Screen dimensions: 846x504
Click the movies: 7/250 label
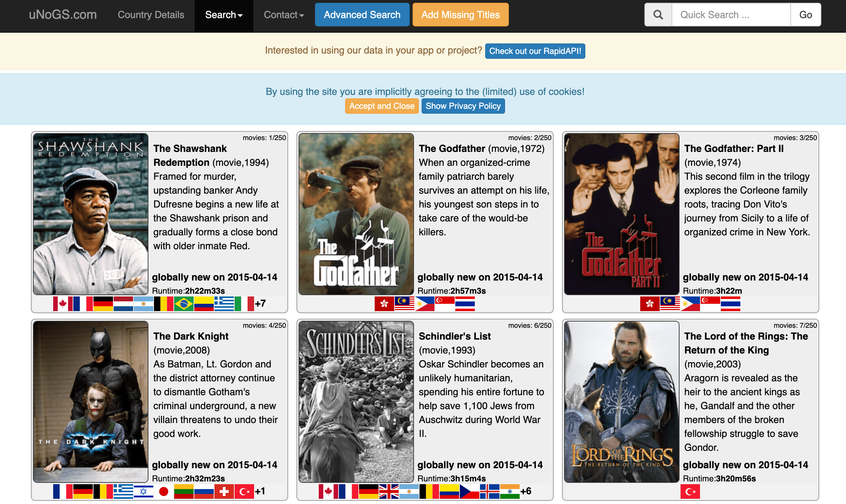pos(795,325)
